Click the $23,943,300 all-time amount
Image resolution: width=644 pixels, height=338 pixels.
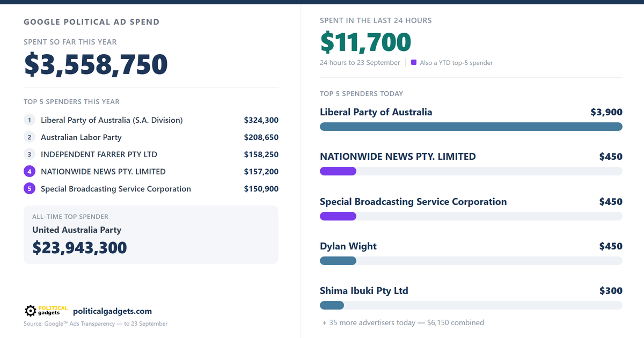coord(79,247)
